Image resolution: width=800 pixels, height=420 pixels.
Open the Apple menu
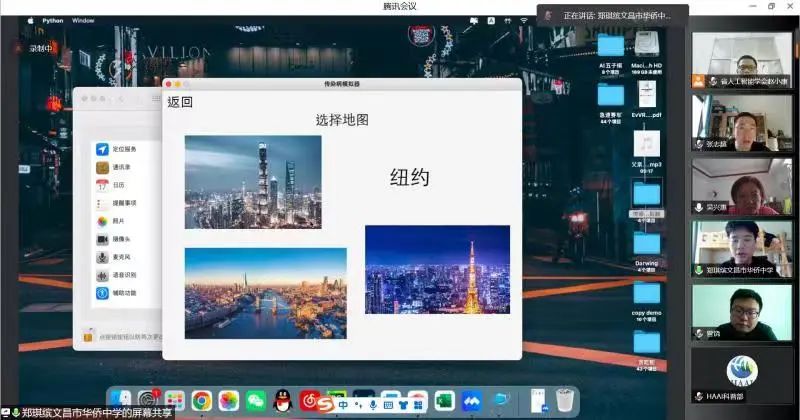(31, 20)
